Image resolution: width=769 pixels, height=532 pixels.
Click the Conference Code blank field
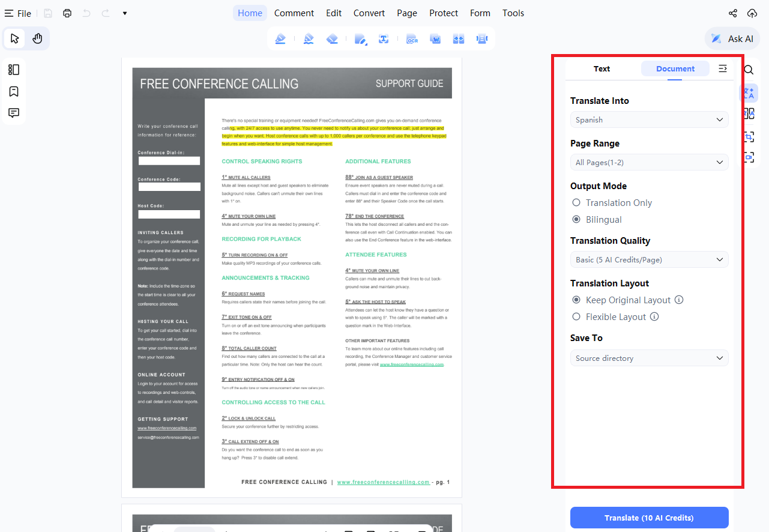pos(169,187)
